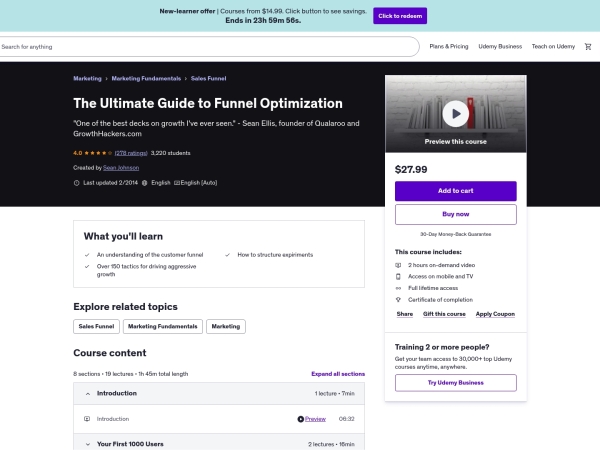This screenshot has width=600, height=450.
Task: Go to Marketing Fundamentals breadcrumb
Action: tap(146, 78)
